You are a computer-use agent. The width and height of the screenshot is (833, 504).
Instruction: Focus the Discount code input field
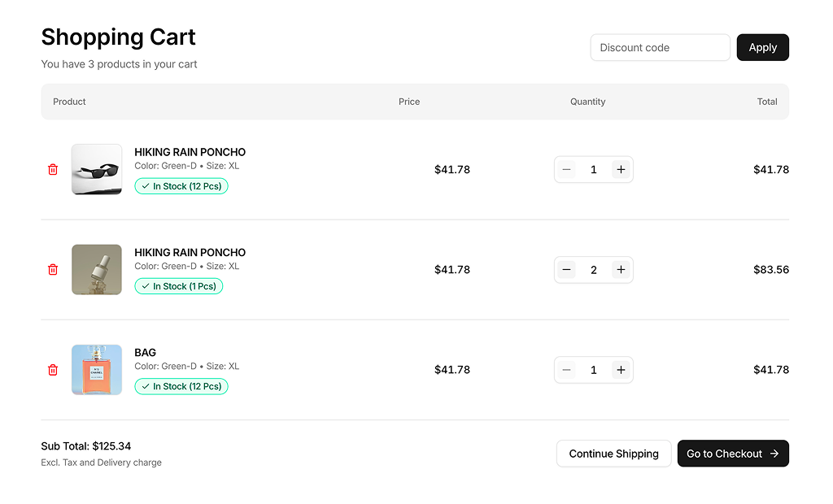[x=660, y=47]
